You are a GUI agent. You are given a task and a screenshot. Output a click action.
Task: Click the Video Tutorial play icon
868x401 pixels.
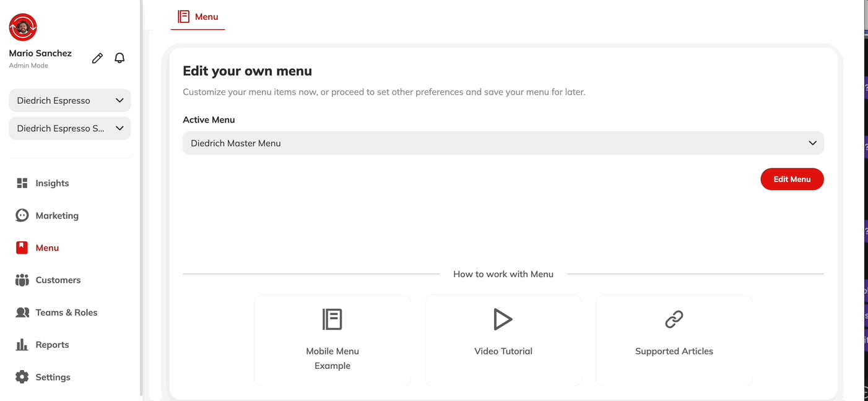click(x=503, y=319)
